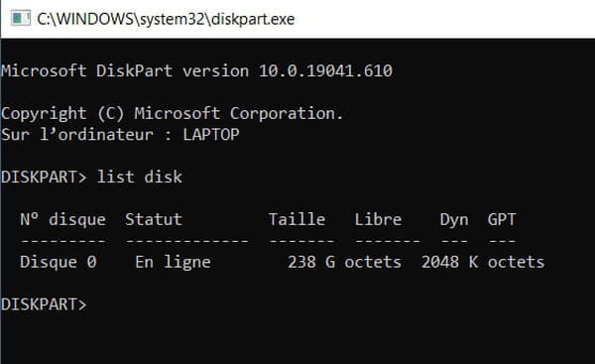Click the '2048 K octets' free space value
The image size is (595, 364).
coord(483,262)
